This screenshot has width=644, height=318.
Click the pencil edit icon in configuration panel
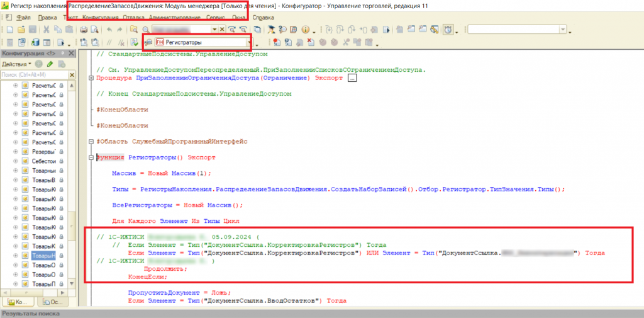[50, 64]
